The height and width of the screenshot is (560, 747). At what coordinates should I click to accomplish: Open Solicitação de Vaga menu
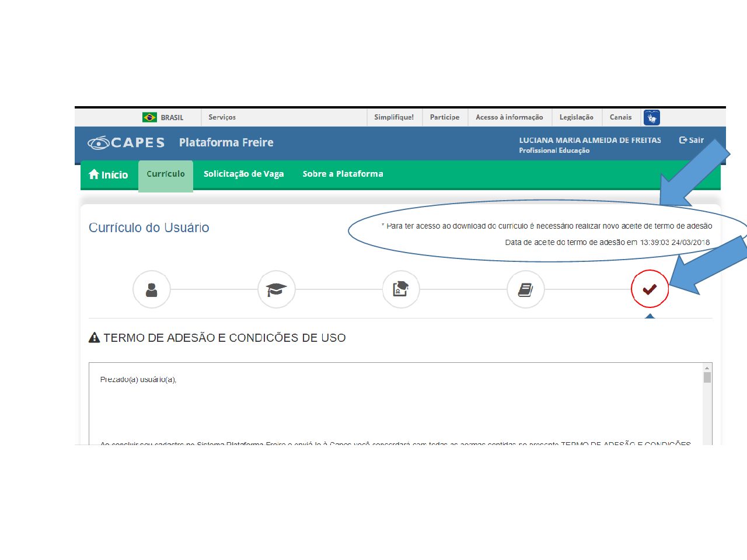coord(243,174)
